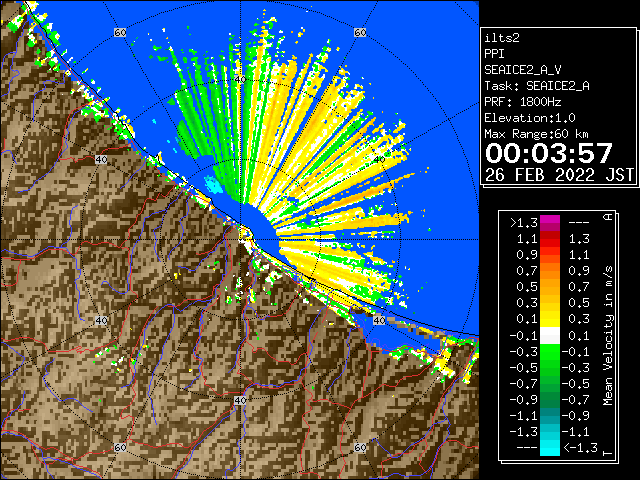Click the 60 km ring label in northeast

tap(360, 32)
